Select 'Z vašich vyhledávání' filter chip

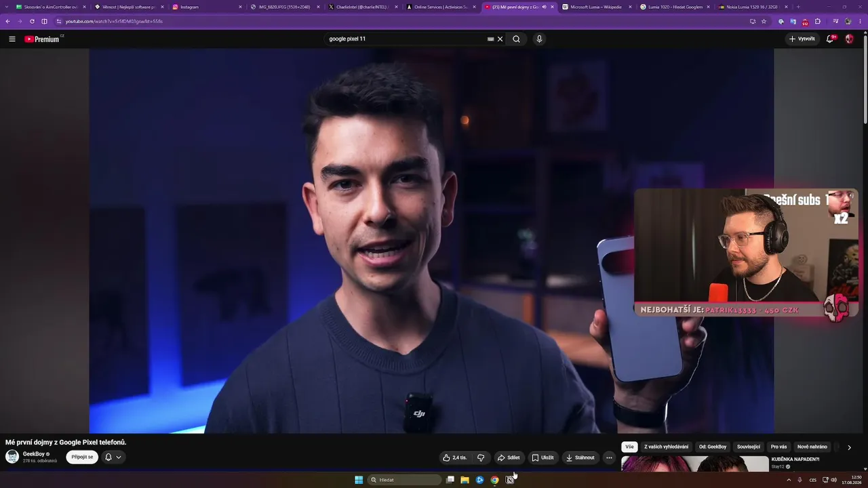point(667,447)
